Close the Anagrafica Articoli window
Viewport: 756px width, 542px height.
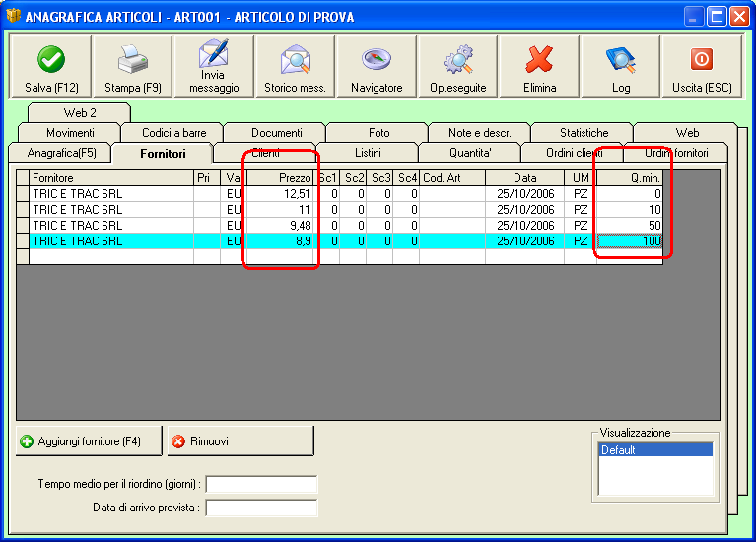[738, 17]
